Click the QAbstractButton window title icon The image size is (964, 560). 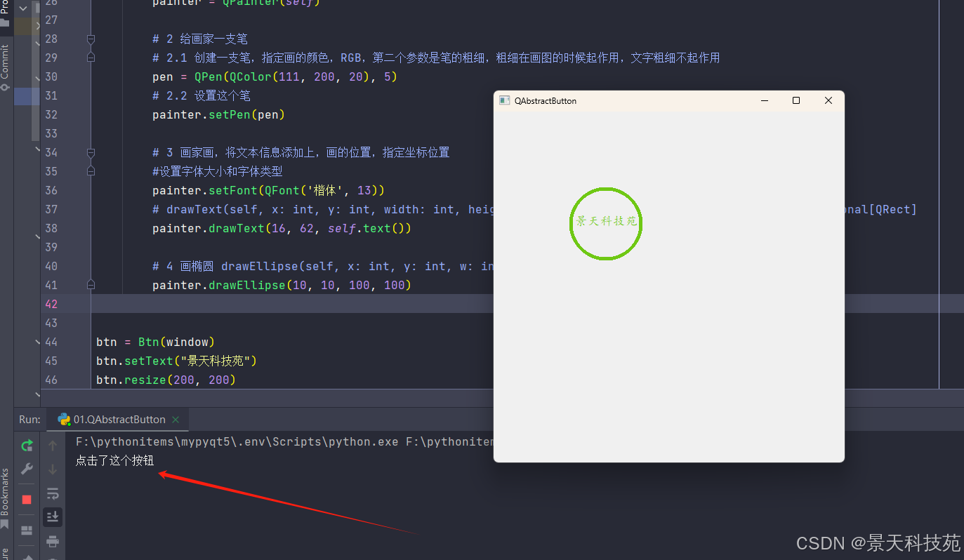click(504, 101)
